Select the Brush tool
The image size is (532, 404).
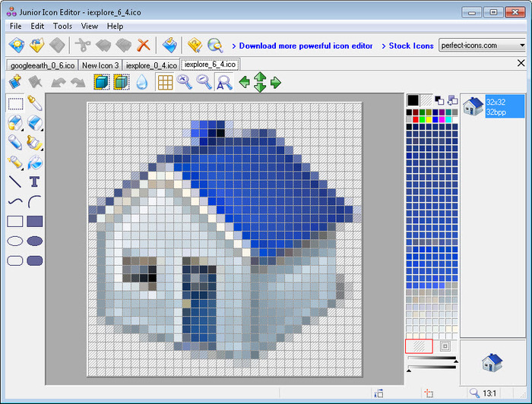(x=35, y=142)
